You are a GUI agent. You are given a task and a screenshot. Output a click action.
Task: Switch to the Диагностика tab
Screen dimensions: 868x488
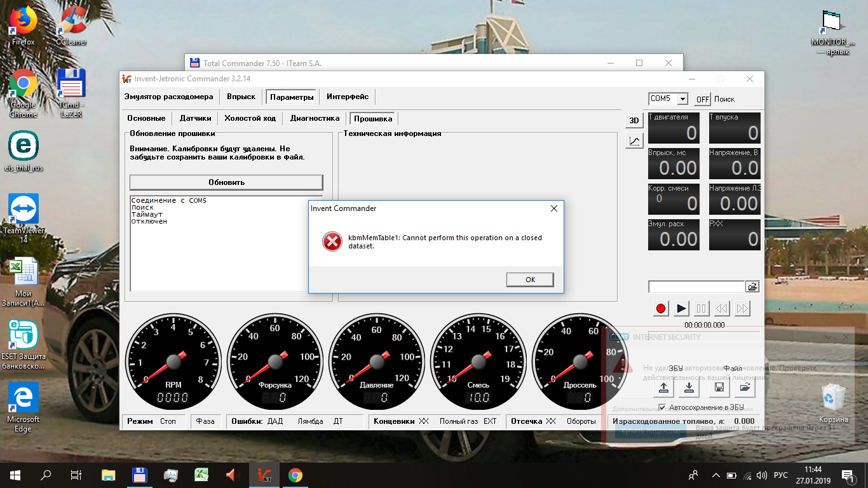pyautogui.click(x=315, y=118)
